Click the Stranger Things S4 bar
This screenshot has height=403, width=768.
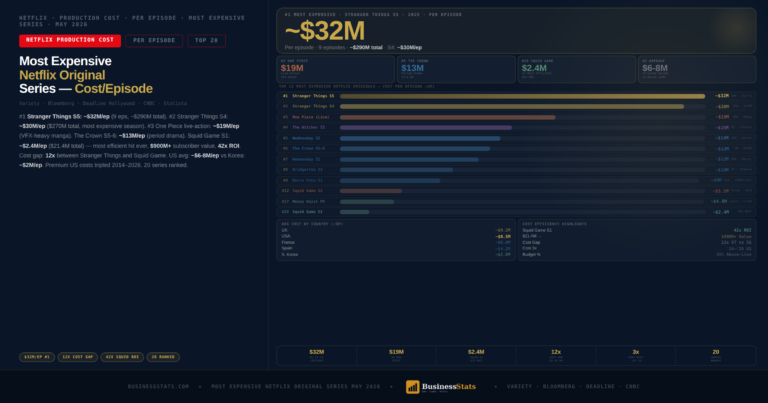512,107
